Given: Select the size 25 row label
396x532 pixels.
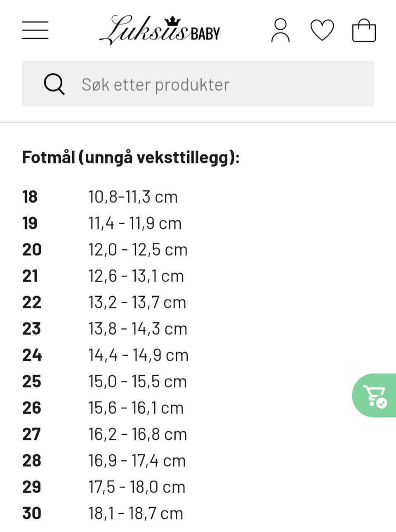Looking at the screenshot, I should coord(32,382).
